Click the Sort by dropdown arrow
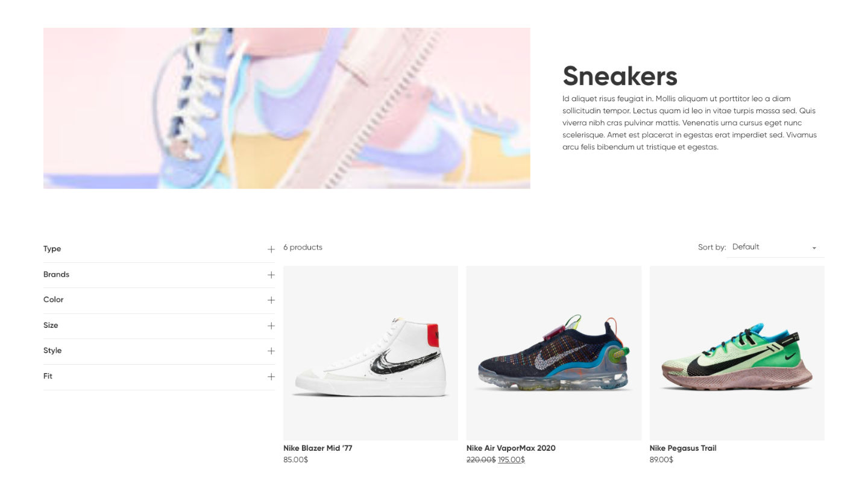Screen dimensions: 868x490 point(814,248)
